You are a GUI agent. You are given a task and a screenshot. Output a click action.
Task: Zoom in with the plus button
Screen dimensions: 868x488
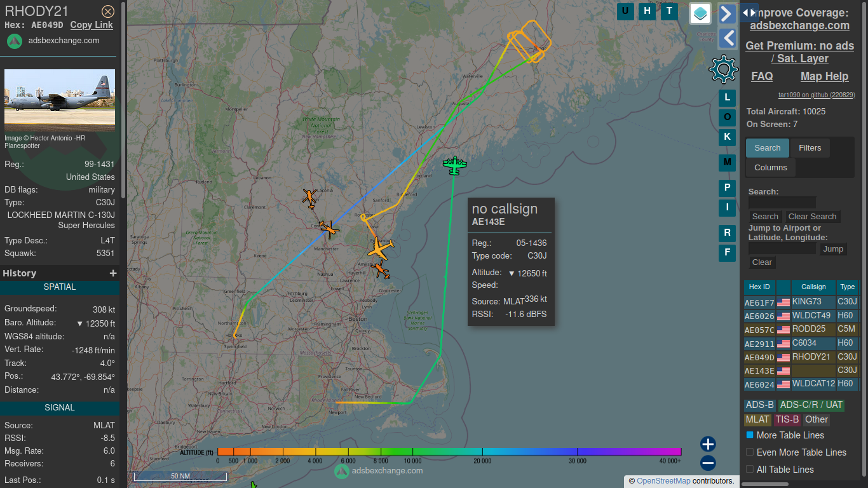pos(708,444)
